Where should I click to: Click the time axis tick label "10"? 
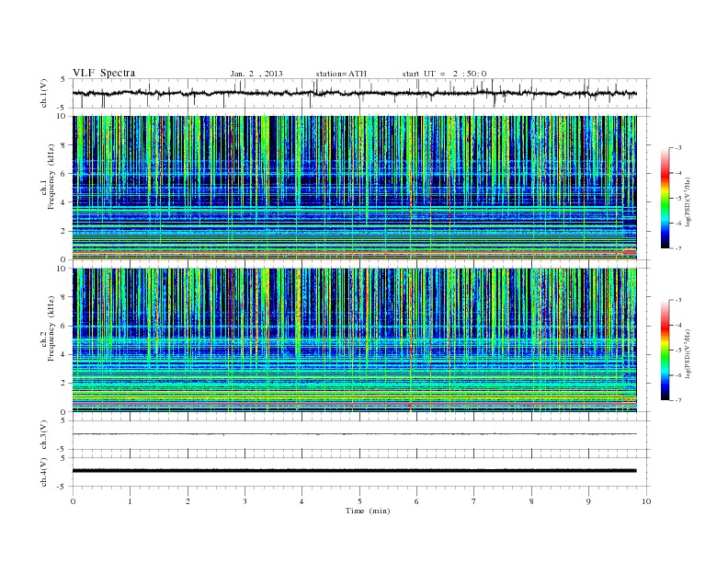(646, 501)
